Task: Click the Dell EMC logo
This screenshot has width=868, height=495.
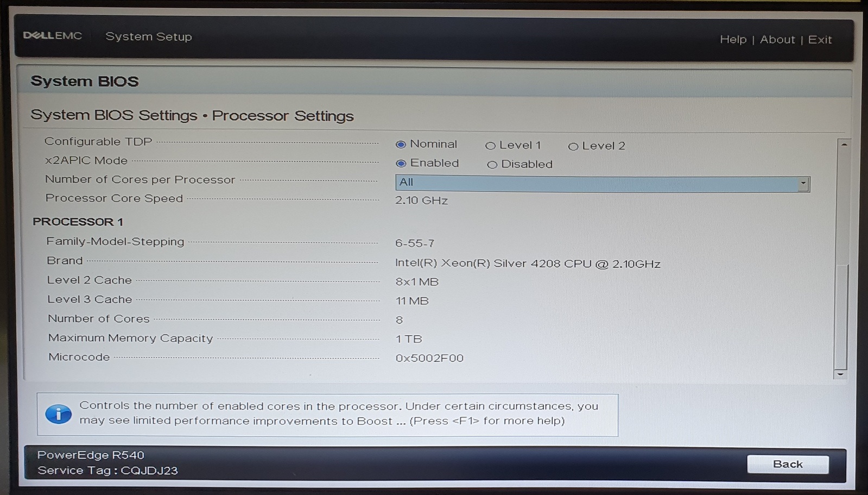Action: point(52,36)
